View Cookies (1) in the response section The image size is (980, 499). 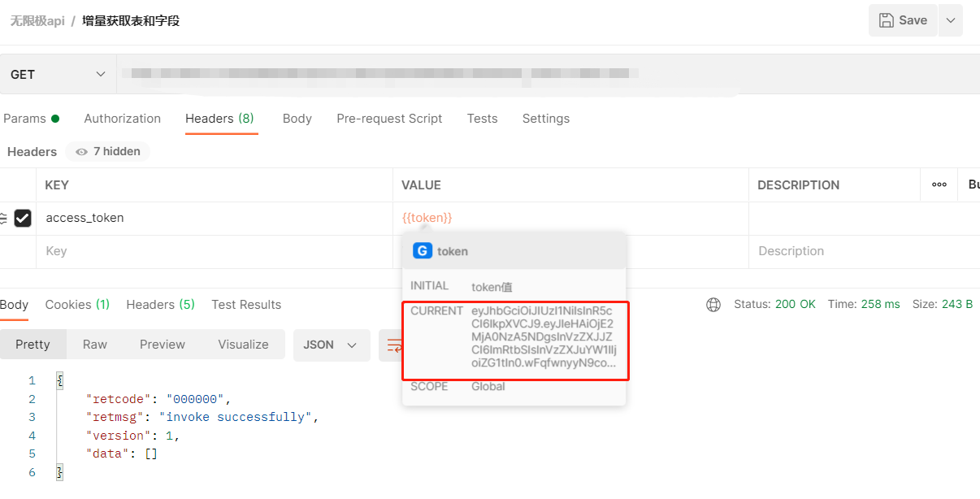pyautogui.click(x=76, y=304)
